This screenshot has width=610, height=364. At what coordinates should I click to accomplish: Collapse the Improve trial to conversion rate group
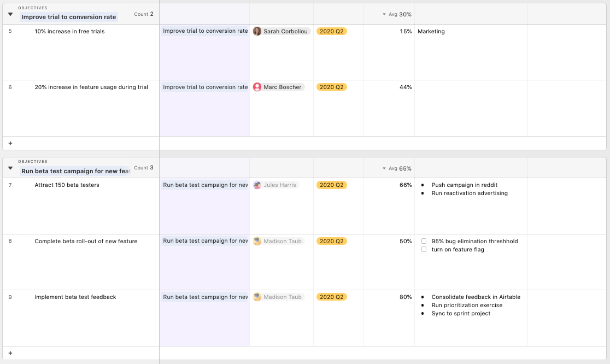click(x=10, y=14)
